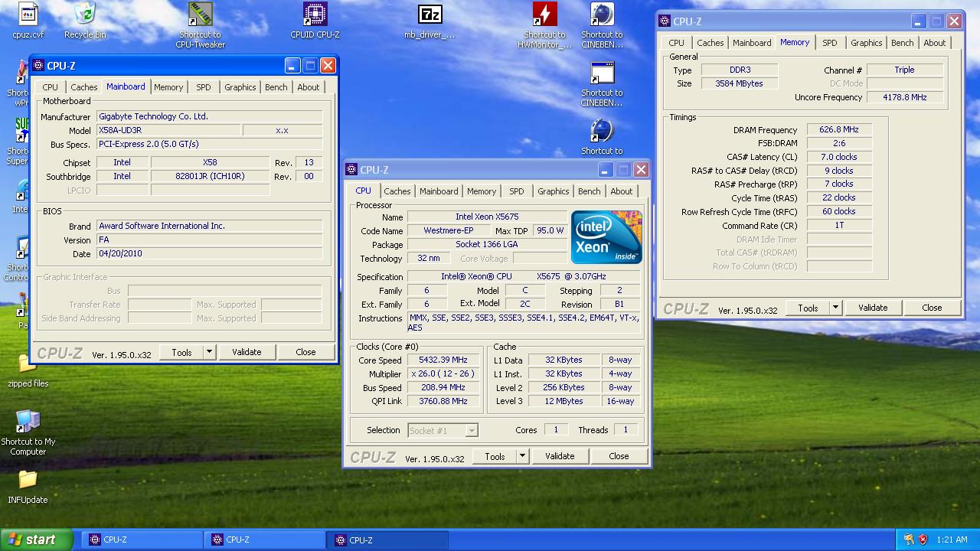The height and width of the screenshot is (551, 980).
Task: Select the Uncore Frequency 4178.8 MHz value
Action: tap(904, 98)
